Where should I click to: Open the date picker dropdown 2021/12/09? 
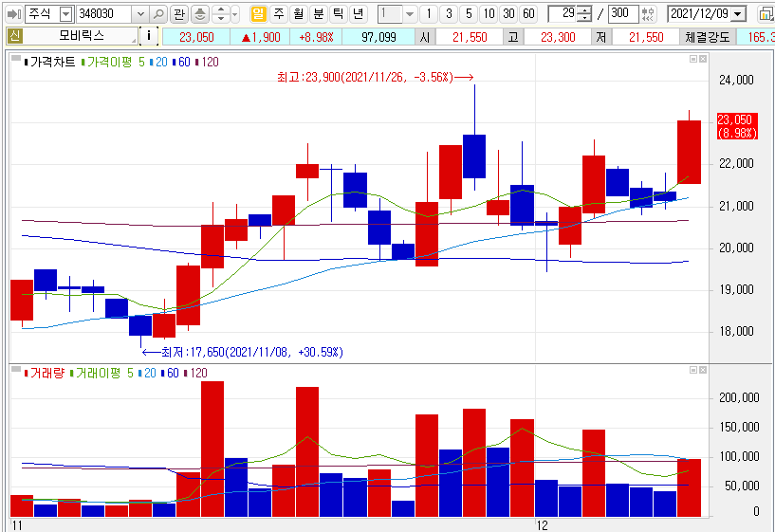point(738,14)
